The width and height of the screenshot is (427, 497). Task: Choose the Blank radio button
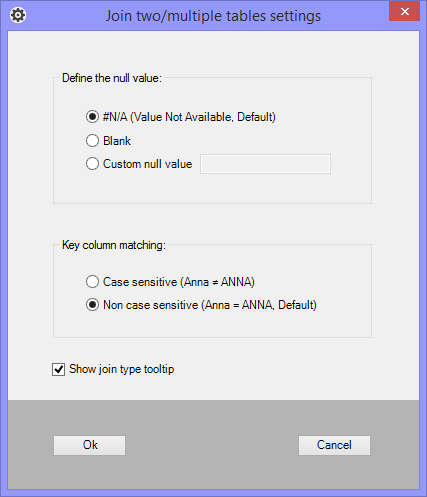92,141
